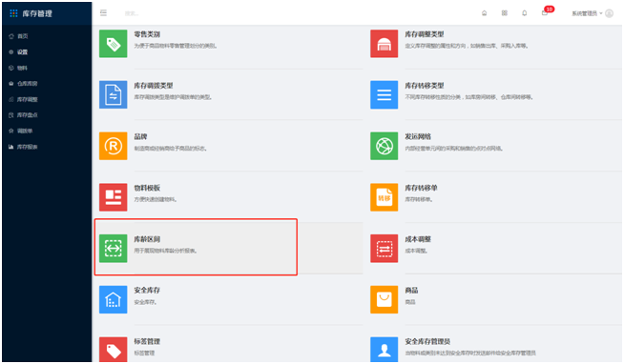Open the 物料模板 red template icon
This screenshot has height=364, width=624.
[113, 197]
